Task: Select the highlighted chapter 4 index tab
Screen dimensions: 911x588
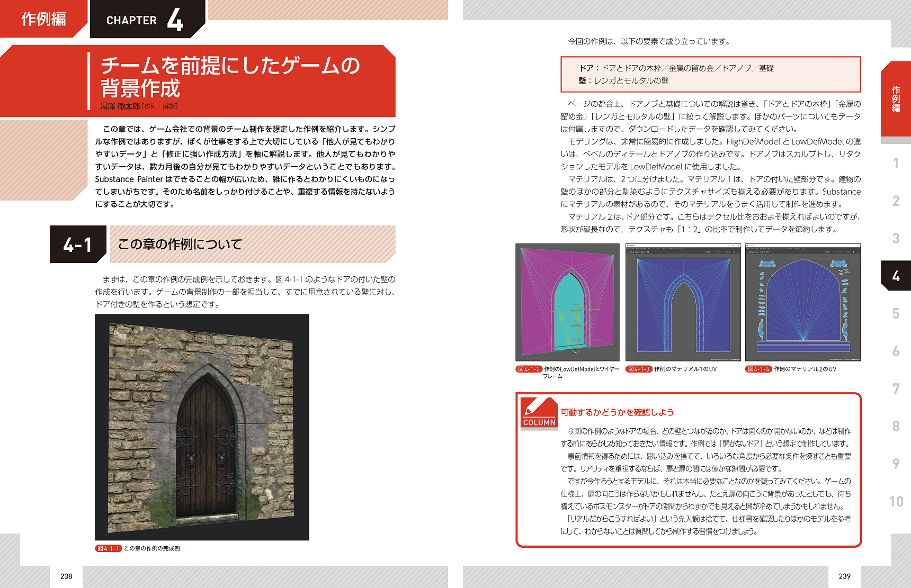Action: [x=896, y=276]
